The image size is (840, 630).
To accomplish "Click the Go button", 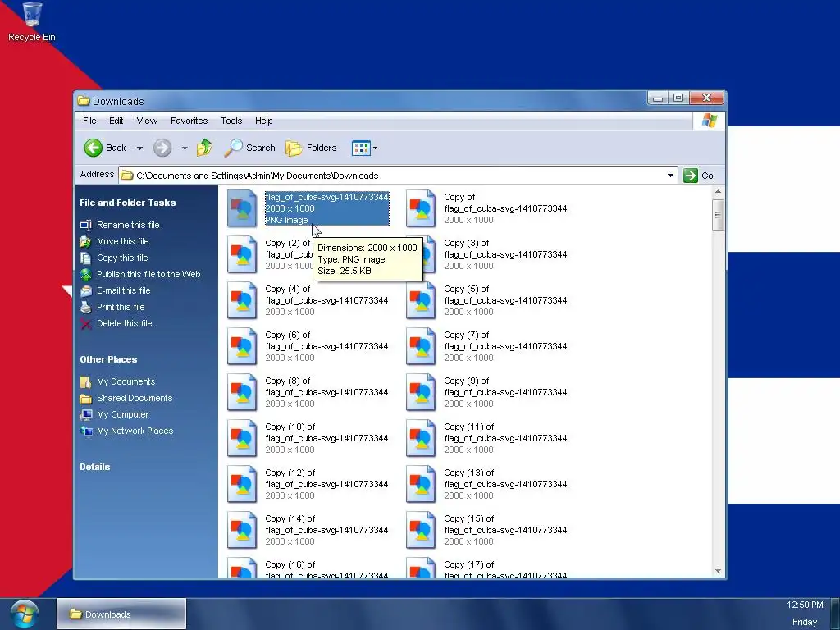I will (x=699, y=176).
